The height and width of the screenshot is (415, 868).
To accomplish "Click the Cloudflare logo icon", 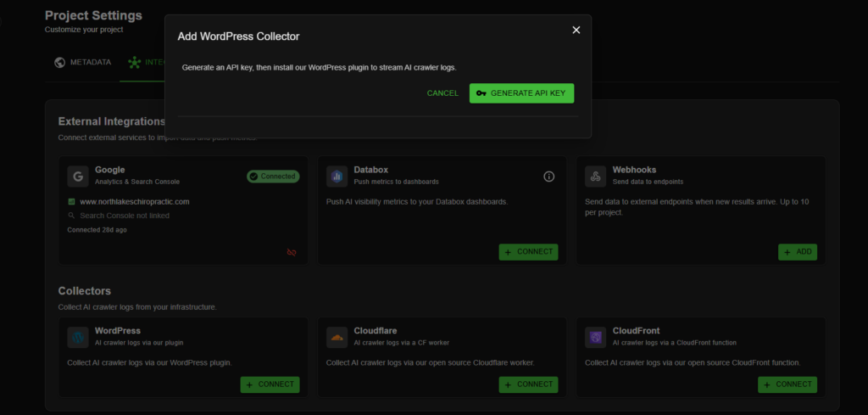I will click(x=337, y=337).
